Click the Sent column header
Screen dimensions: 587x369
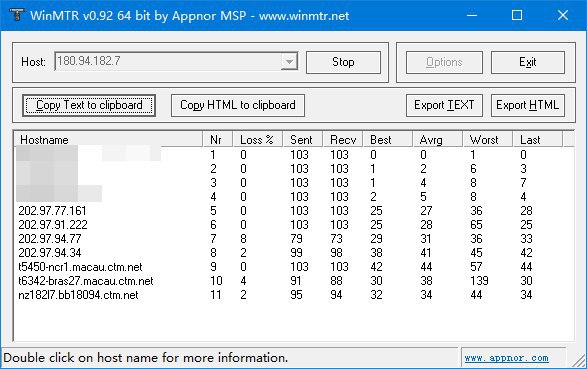click(x=303, y=140)
